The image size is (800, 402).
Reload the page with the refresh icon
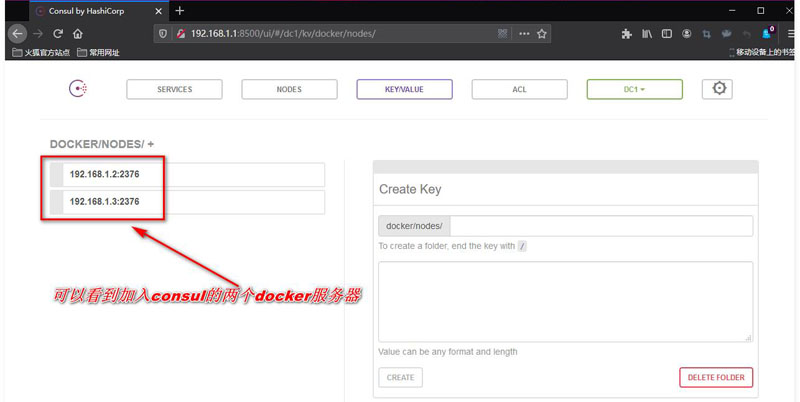58,34
